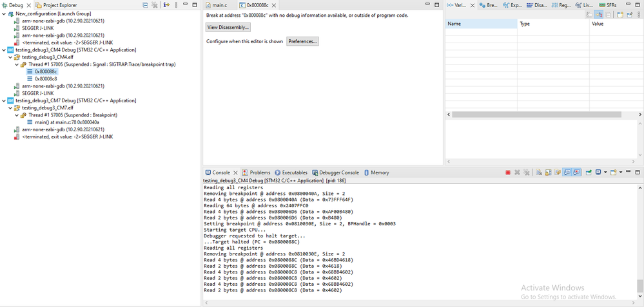Switch to the Disassembly tab

[537, 5]
